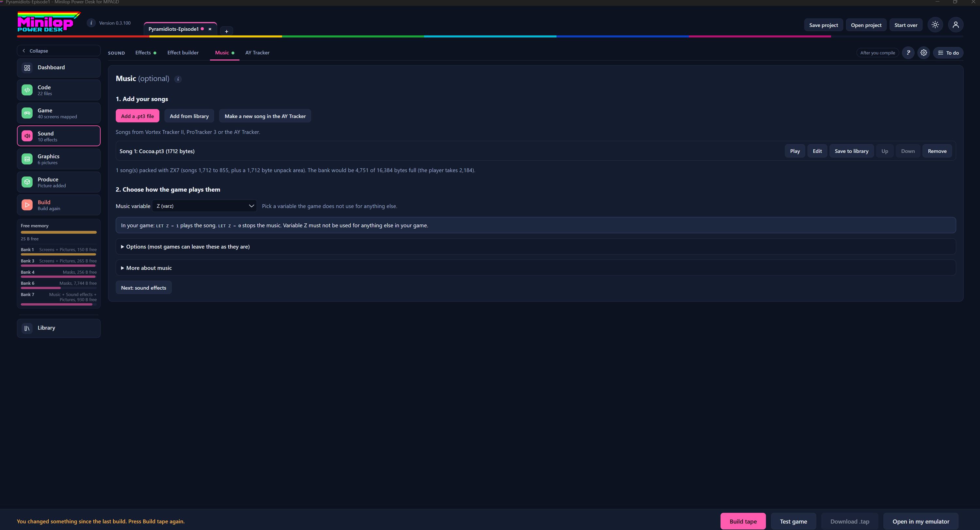Click Test game

pyautogui.click(x=793, y=522)
